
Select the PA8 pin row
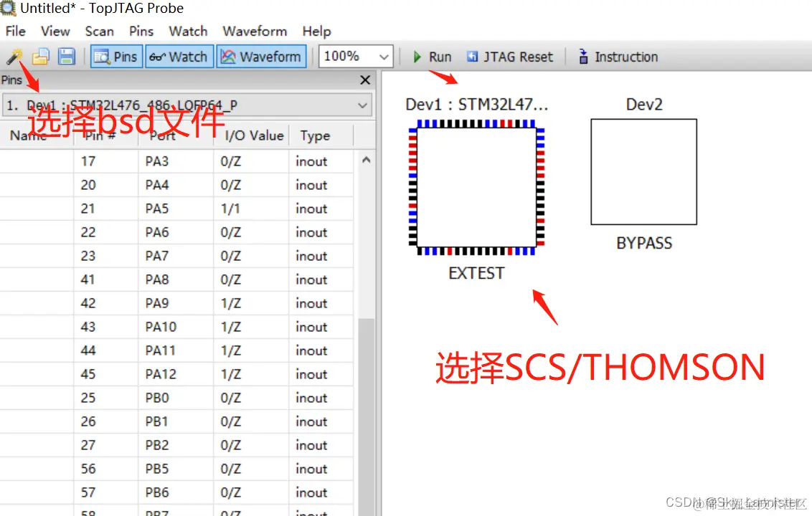176,279
